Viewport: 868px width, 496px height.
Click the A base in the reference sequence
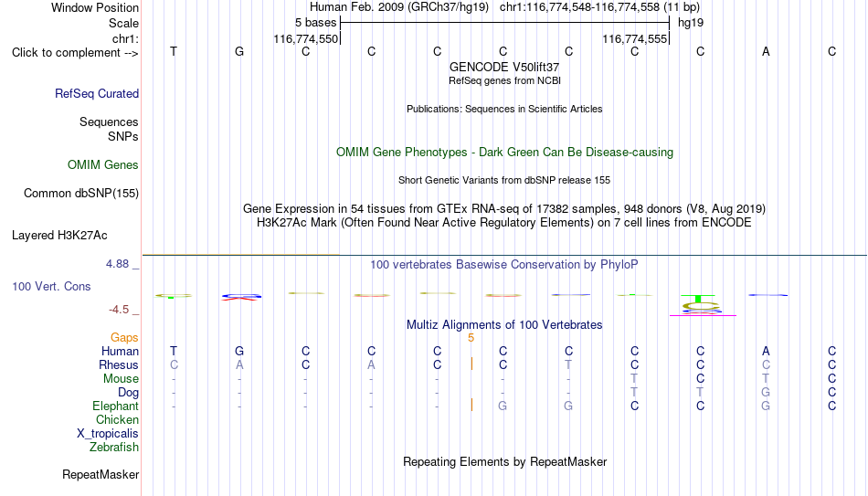(767, 51)
